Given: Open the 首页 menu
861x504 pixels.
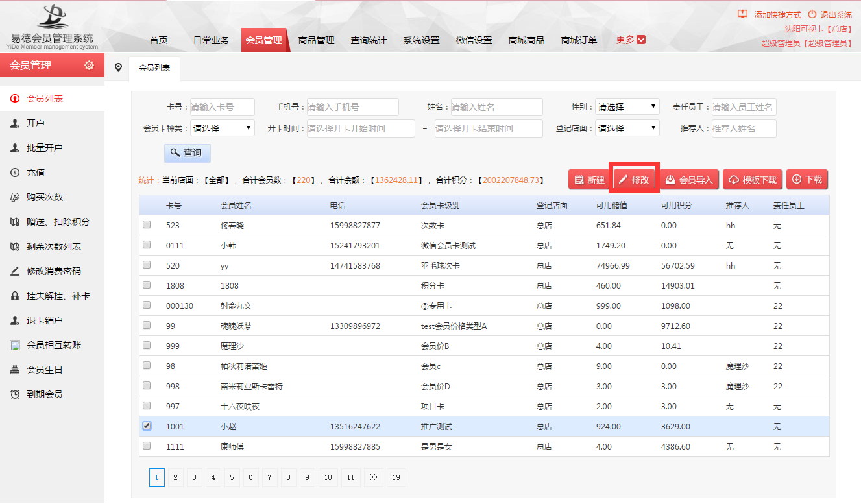Looking at the screenshot, I should [x=158, y=40].
